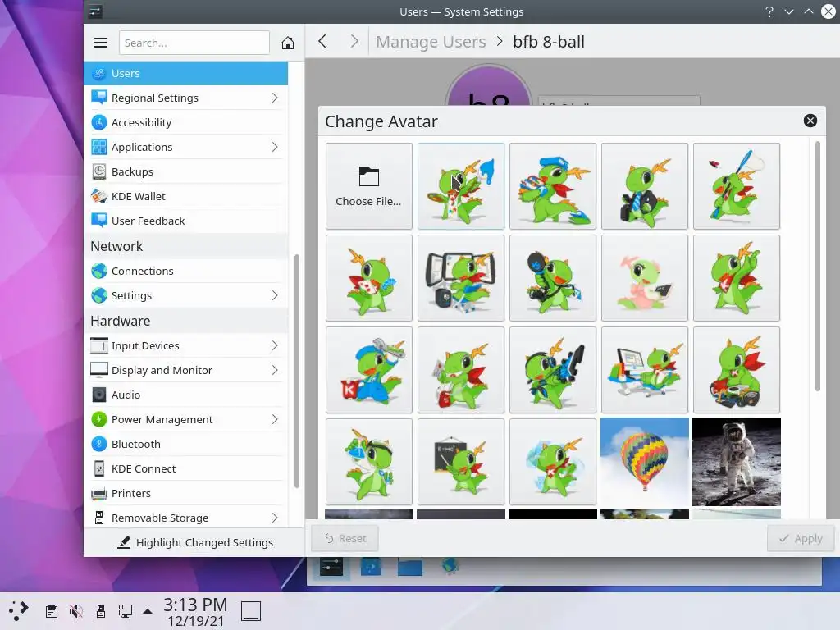The image size is (840, 630).
Task: Select the pink Katie dragon avatar
Action: pyautogui.click(x=645, y=278)
